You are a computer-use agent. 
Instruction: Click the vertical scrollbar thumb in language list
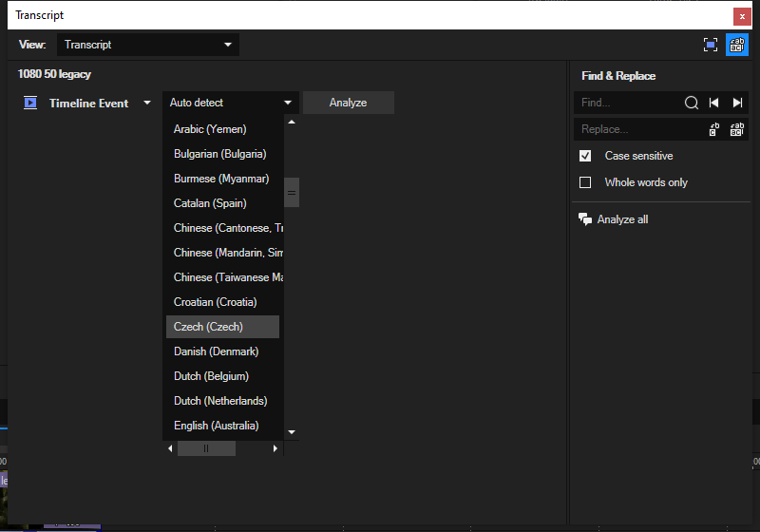point(292,192)
